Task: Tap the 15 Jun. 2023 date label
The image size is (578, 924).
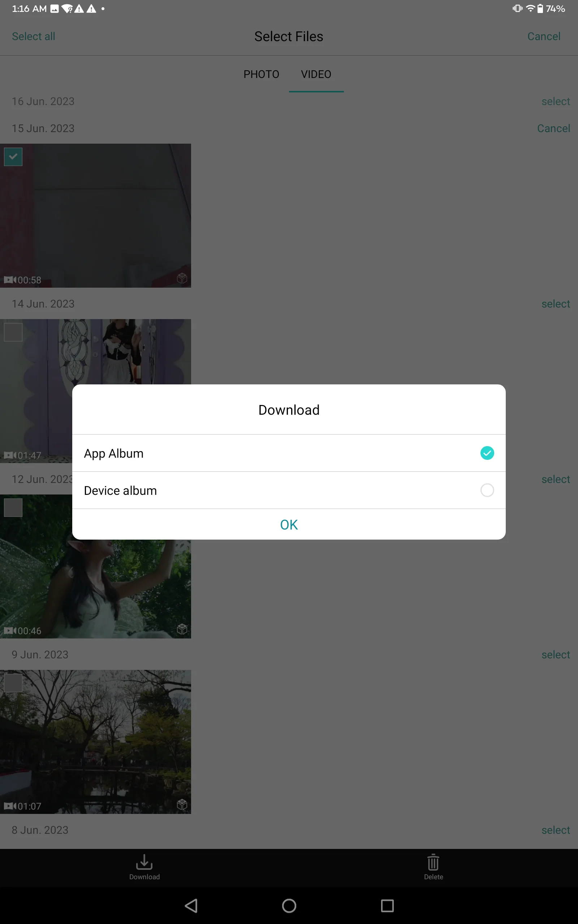Action: [43, 128]
